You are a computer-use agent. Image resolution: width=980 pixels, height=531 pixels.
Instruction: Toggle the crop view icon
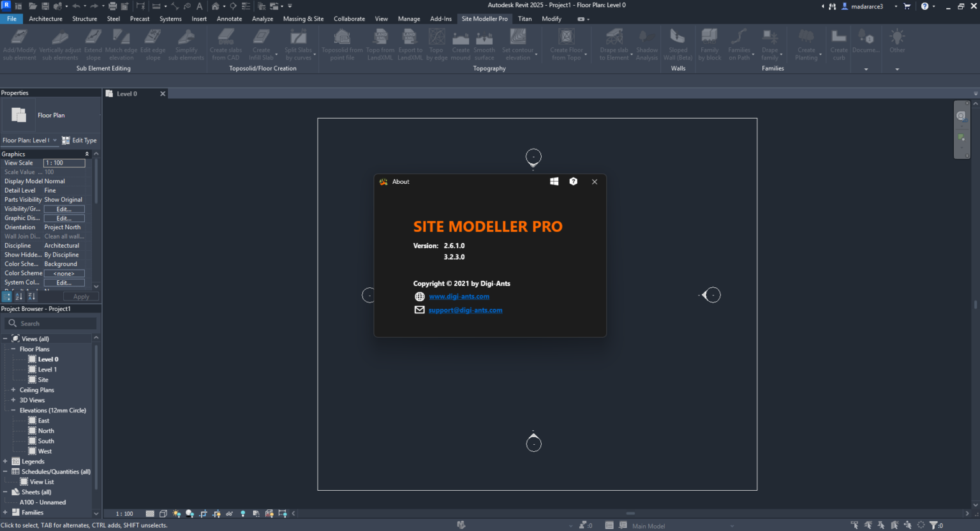pos(203,514)
